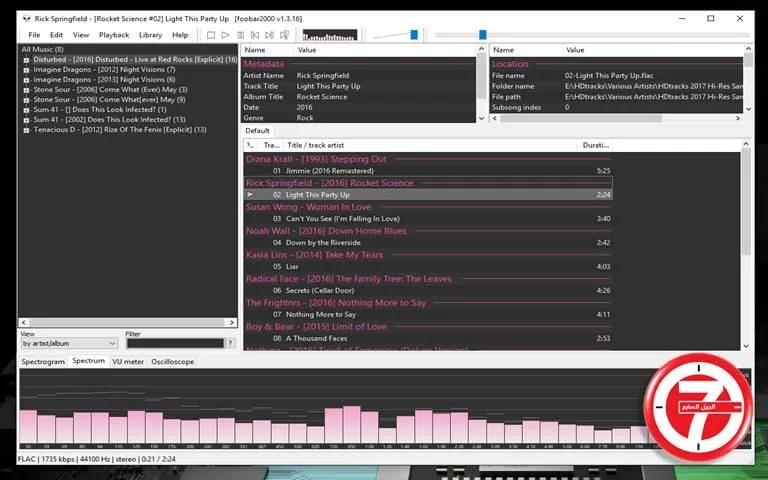The width and height of the screenshot is (768, 480).
Task: Go to previous track with toolbar icon
Action: [255, 35]
